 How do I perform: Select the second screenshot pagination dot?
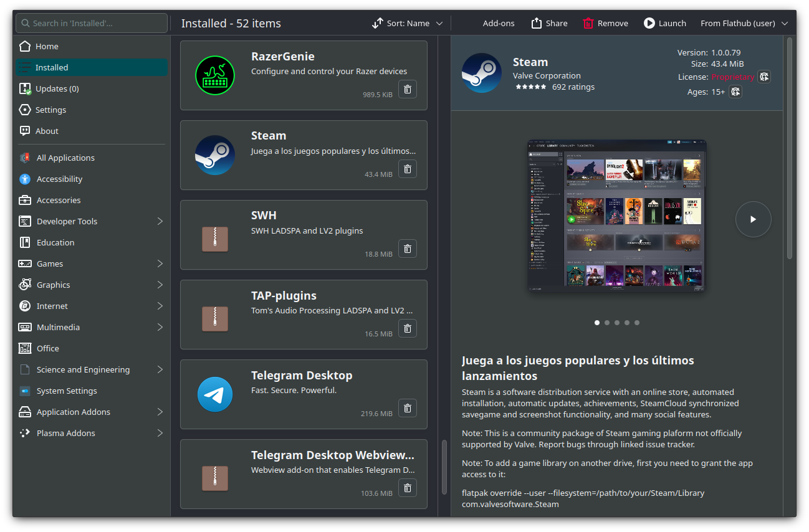(x=607, y=323)
